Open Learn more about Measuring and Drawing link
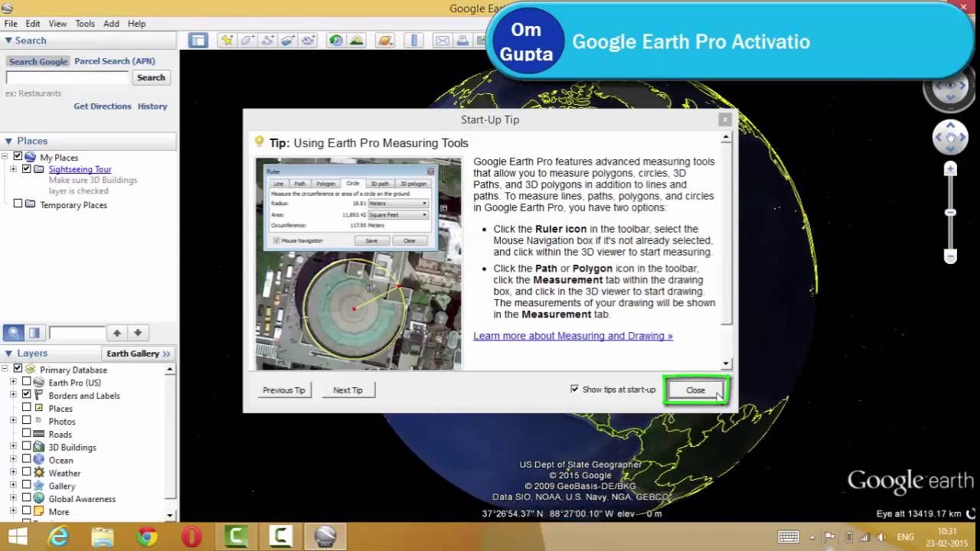 573,336
